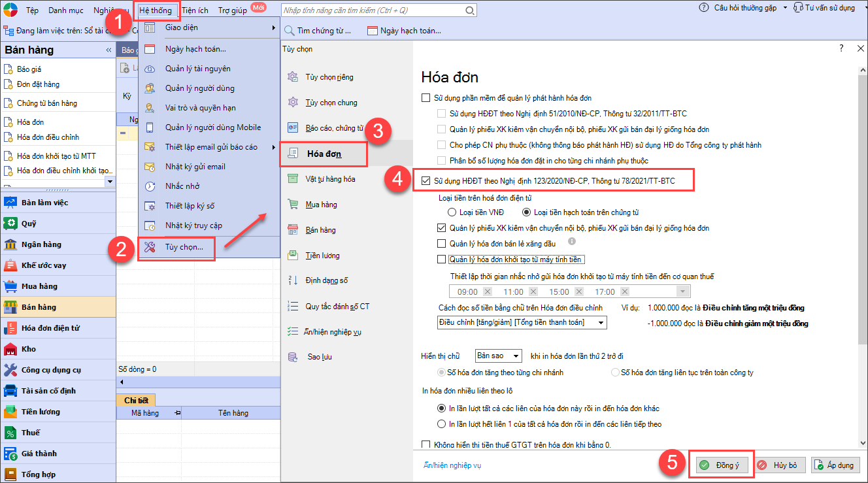Open the Hệ thống menu
This screenshot has width=868, height=483.
[x=156, y=10]
